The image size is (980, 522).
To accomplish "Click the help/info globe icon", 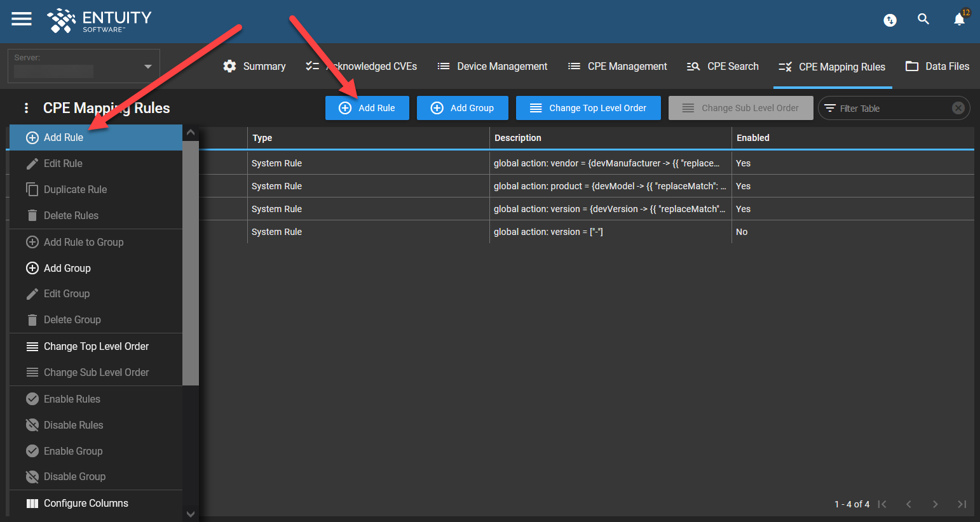I will (x=890, y=20).
